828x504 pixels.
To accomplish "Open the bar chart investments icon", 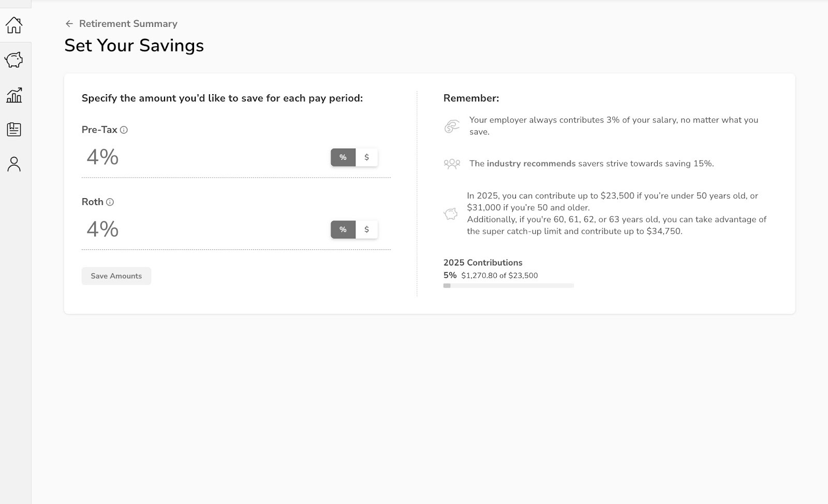I will coord(14,95).
